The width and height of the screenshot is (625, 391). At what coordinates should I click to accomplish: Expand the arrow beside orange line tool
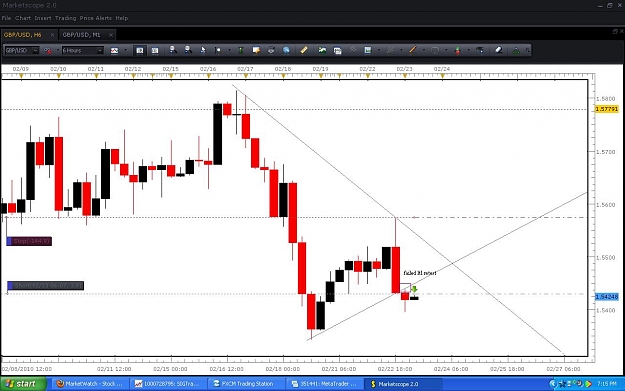point(424,50)
